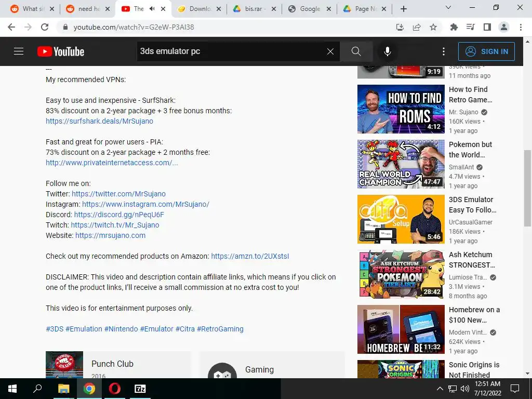Image resolution: width=532 pixels, height=399 pixels.
Task: Open Punch Club game card
Action: click(x=118, y=365)
